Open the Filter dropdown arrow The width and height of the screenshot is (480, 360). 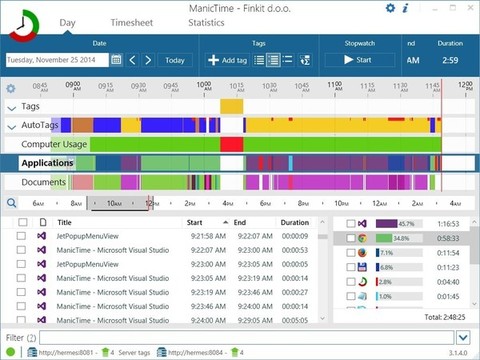463,338
